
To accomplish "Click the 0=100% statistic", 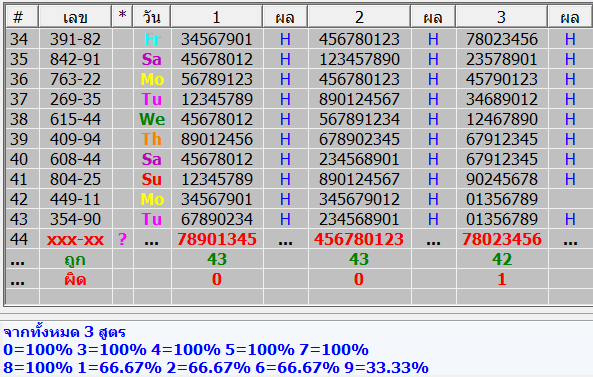I will [38, 349].
